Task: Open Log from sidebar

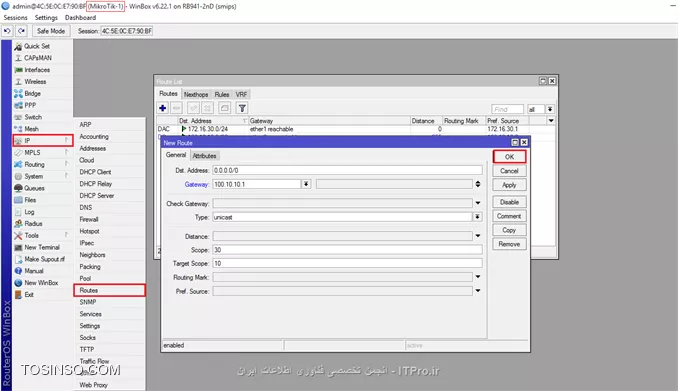Action: 29,212
